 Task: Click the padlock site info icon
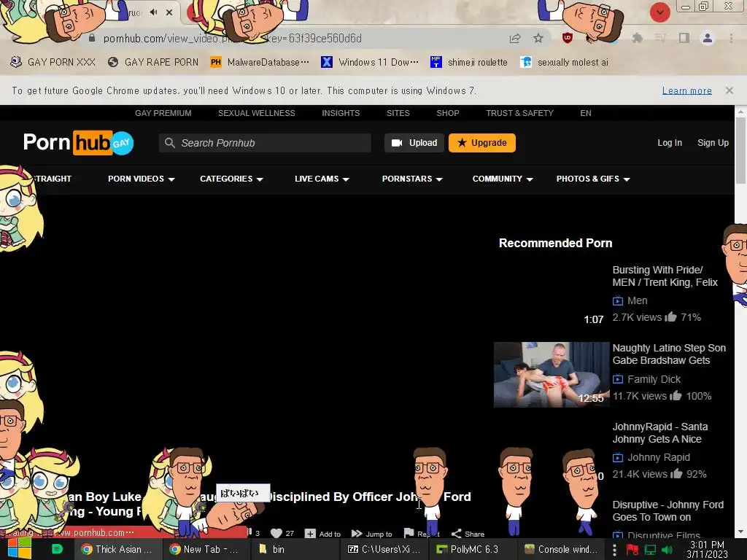[92, 38]
